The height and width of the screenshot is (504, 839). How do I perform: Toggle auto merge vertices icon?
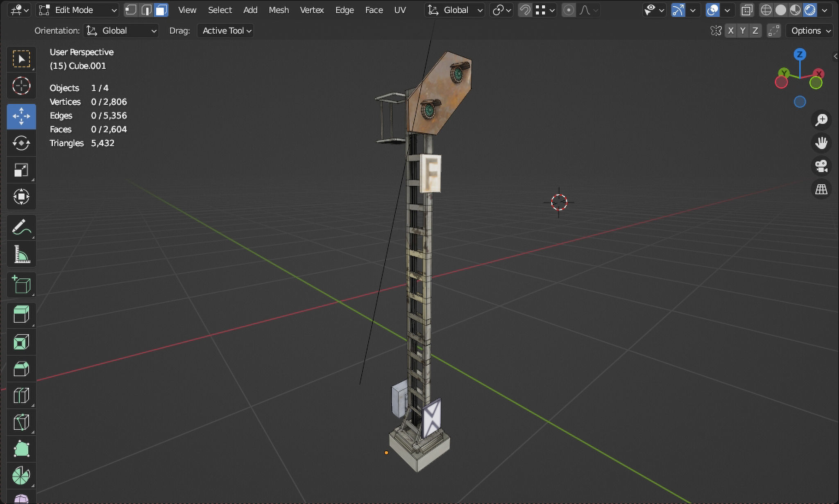[773, 31]
